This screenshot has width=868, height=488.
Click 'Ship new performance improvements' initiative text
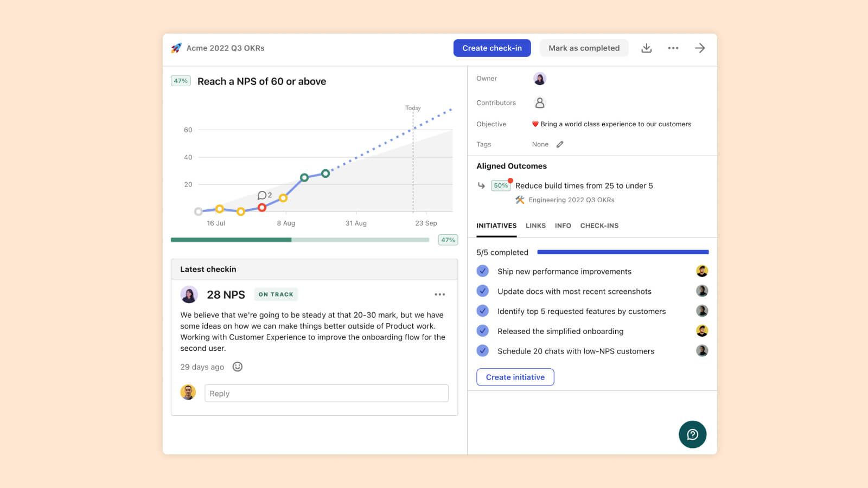[x=564, y=272]
